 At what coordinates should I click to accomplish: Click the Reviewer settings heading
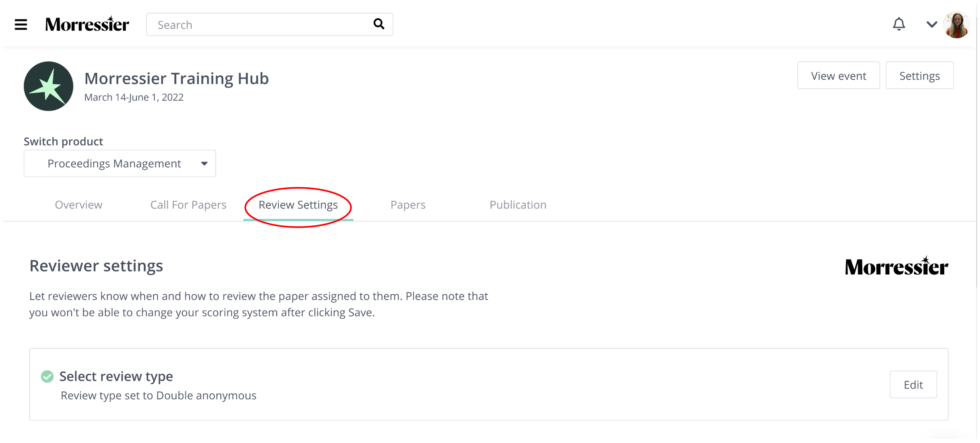tap(96, 266)
